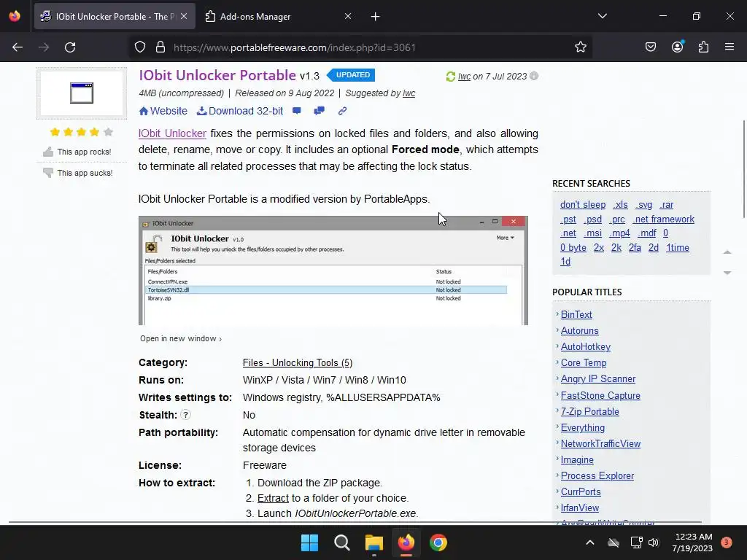Screen dimensions: 747x560
Task: Click the down arrow beside recent searches
Action: click(727, 273)
